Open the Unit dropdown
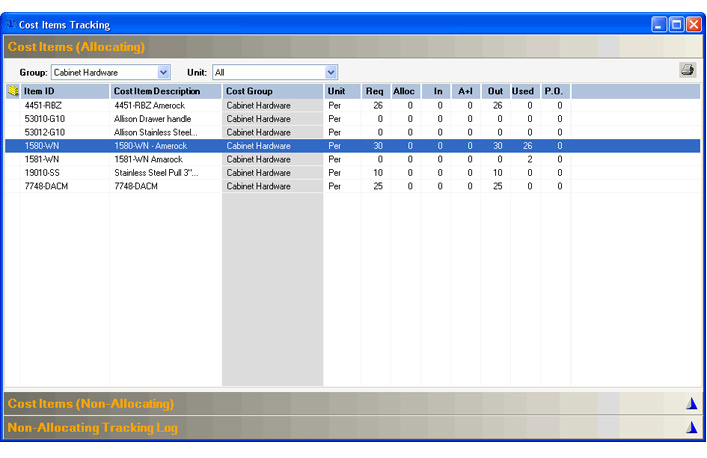This screenshot has height=458, width=707. coord(331,72)
